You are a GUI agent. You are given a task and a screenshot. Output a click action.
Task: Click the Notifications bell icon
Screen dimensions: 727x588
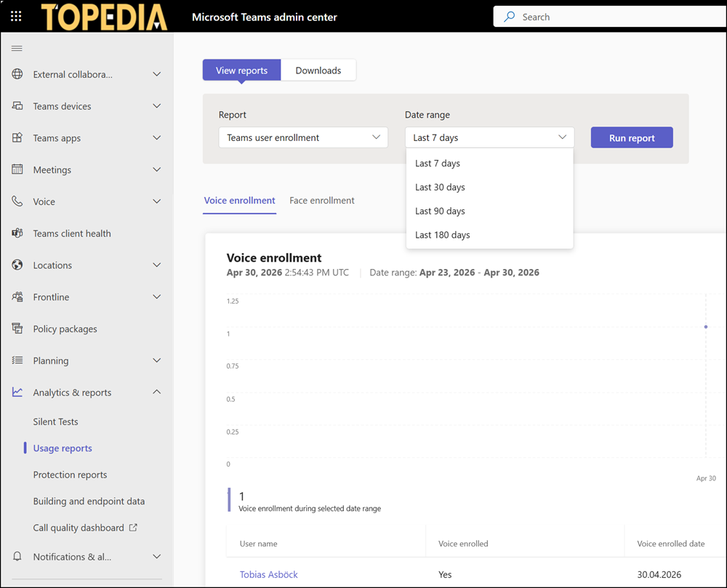point(17,556)
